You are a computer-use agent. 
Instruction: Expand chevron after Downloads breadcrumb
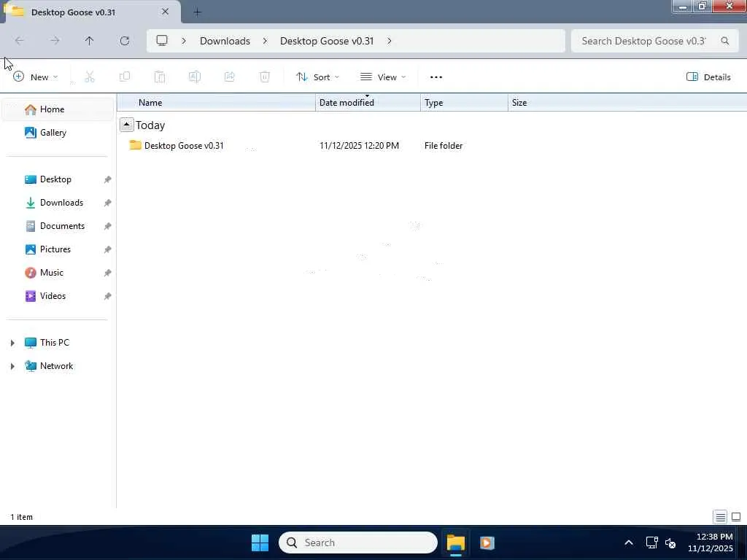click(x=265, y=41)
